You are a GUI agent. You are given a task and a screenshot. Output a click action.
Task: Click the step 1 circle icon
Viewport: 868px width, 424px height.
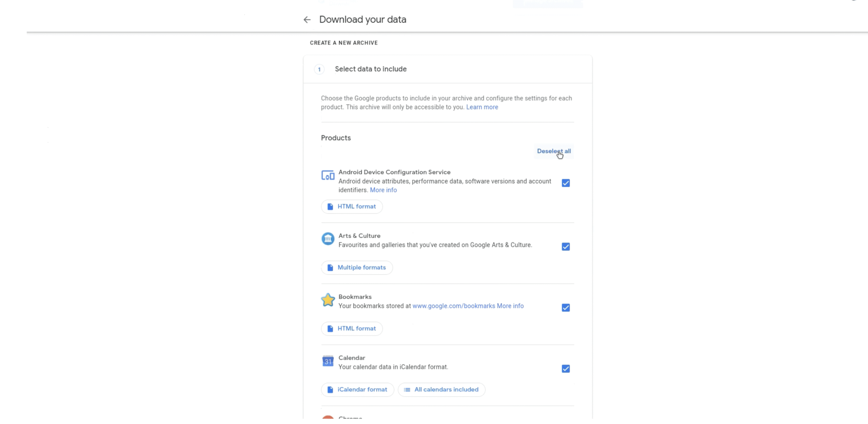click(319, 70)
